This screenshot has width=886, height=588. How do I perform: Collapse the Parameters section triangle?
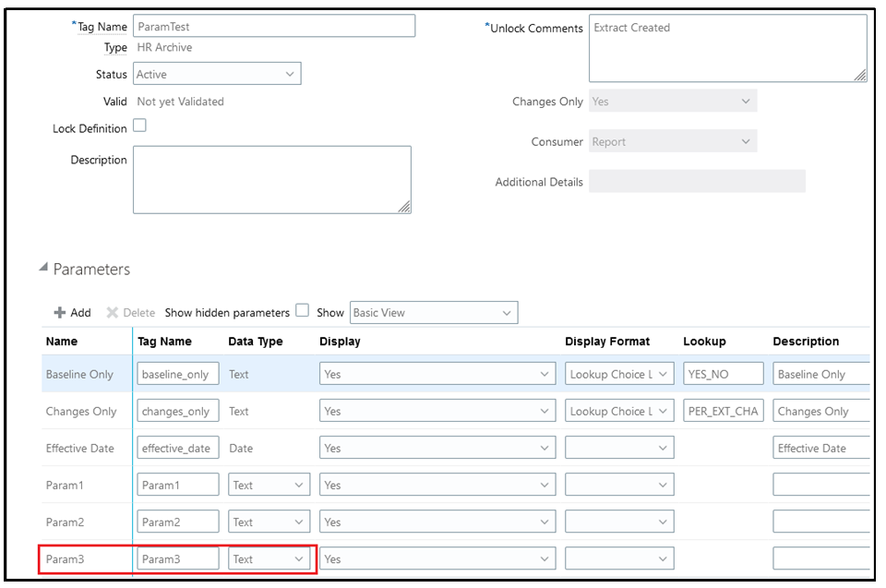point(43,269)
